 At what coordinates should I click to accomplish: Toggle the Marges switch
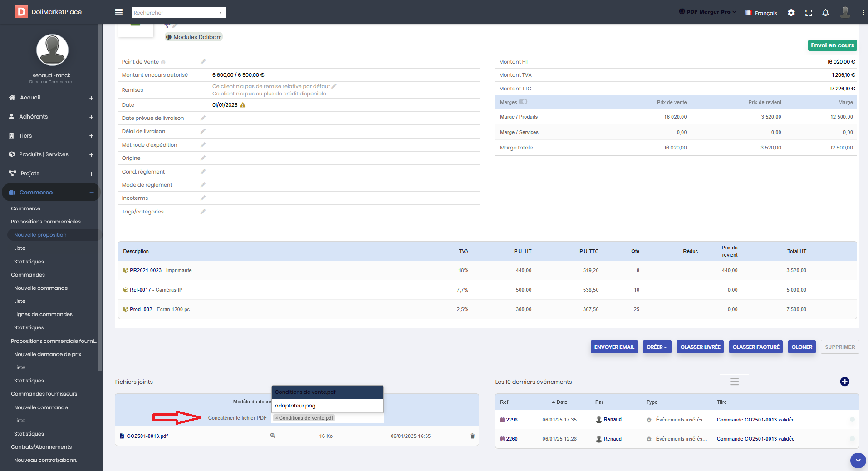[523, 102]
